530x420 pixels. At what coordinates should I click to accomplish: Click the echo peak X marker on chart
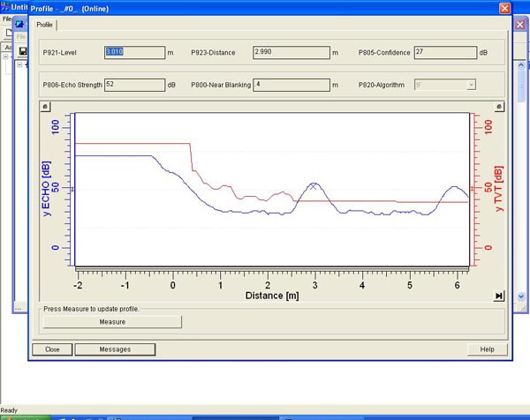[x=314, y=186]
